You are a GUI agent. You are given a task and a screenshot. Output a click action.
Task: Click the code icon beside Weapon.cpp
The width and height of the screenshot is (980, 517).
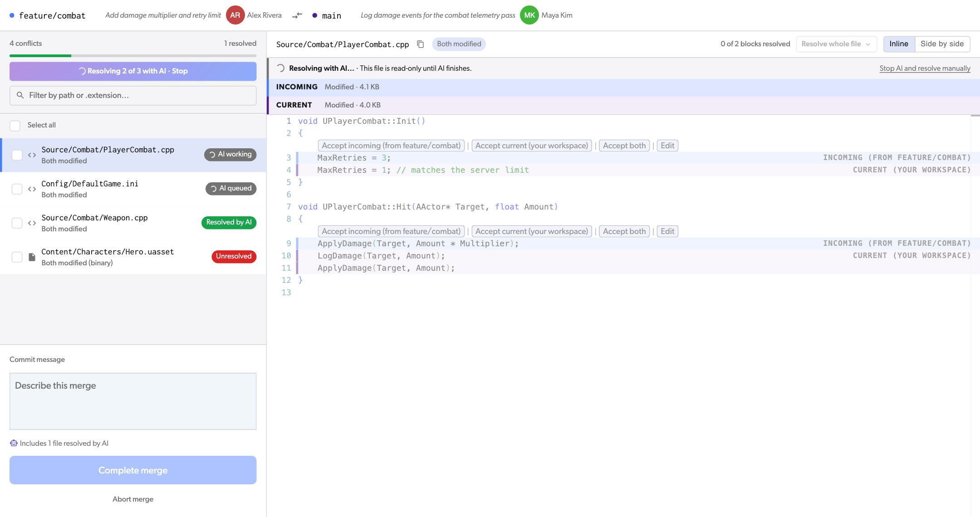pos(32,223)
